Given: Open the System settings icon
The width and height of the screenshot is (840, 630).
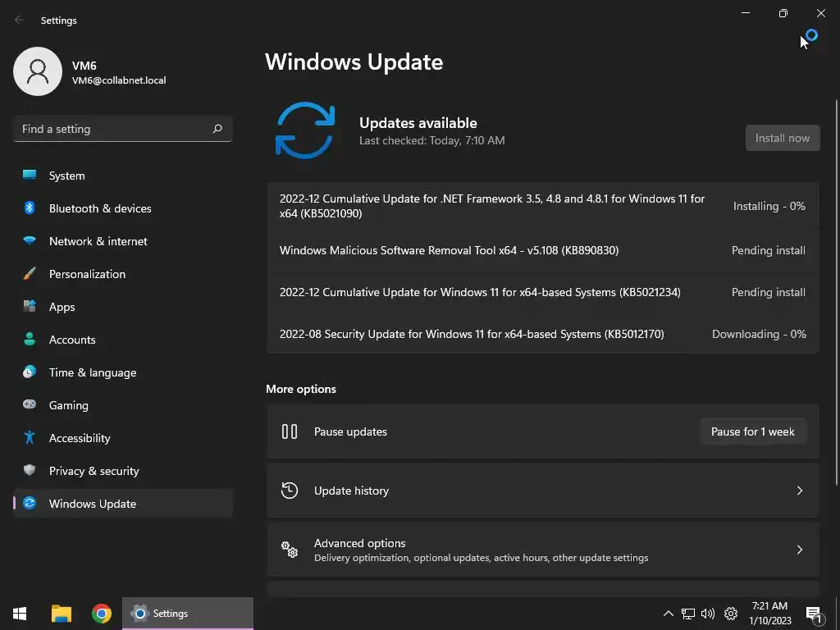Looking at the screenshot, I should point(30,176).
